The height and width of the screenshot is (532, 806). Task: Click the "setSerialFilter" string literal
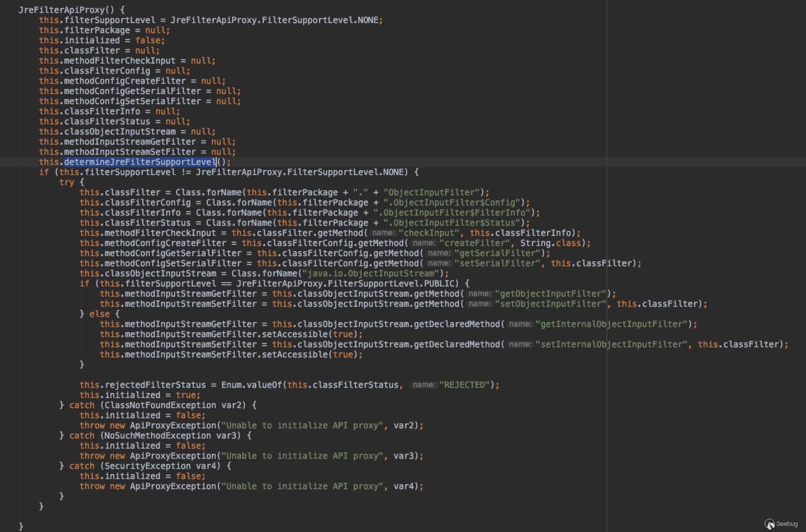click(x=497, y=264)
